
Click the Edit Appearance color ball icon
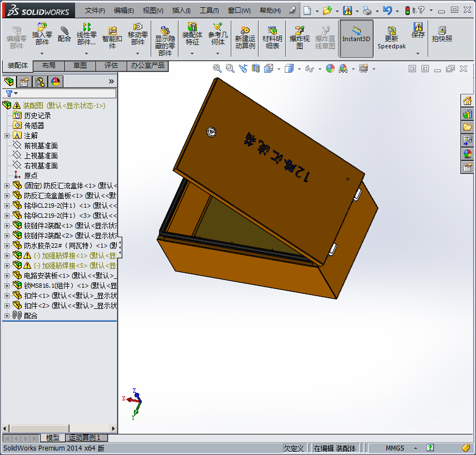pyautogui.click(x=330, y=68)
